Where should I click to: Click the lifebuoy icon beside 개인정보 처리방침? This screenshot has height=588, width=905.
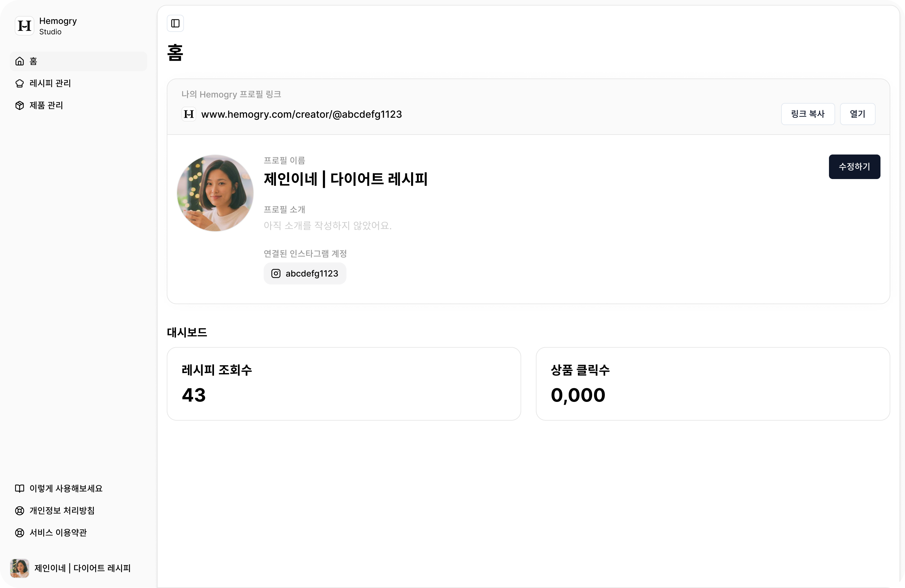(20, 510)
